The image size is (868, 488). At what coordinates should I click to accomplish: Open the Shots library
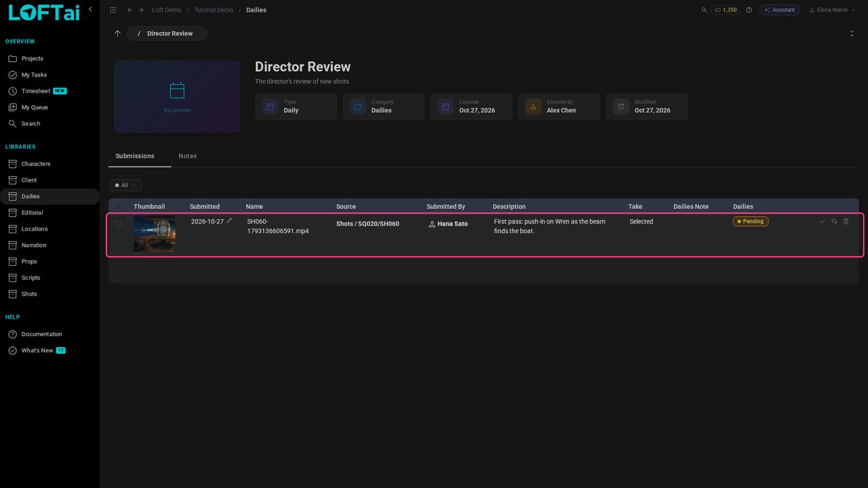click(x=50, y=294)
